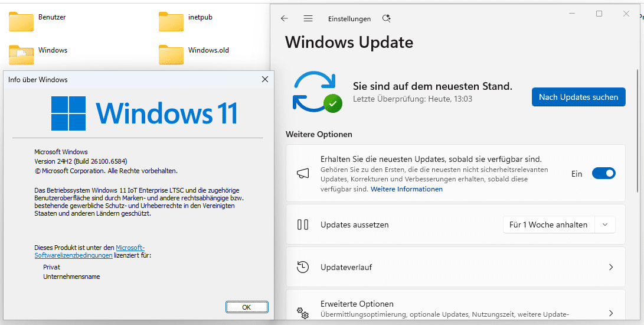Expand pause duration options with chevron
Image resolution: width=644 pixels, height=325 pixels.
tap(604, 225)
